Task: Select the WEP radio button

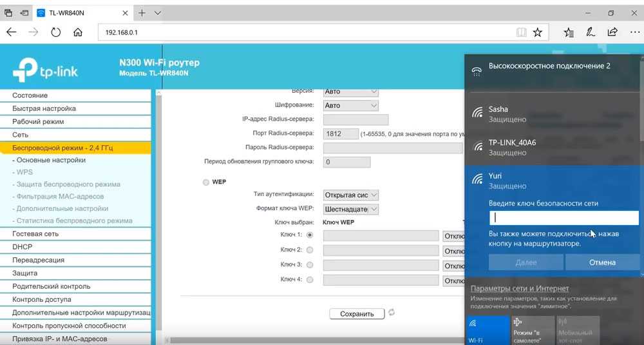Action: tap(206, 182)
